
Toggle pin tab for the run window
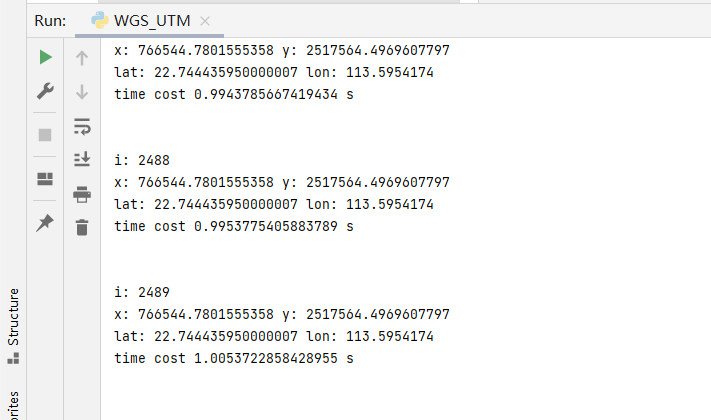click(x=45, y=223)
